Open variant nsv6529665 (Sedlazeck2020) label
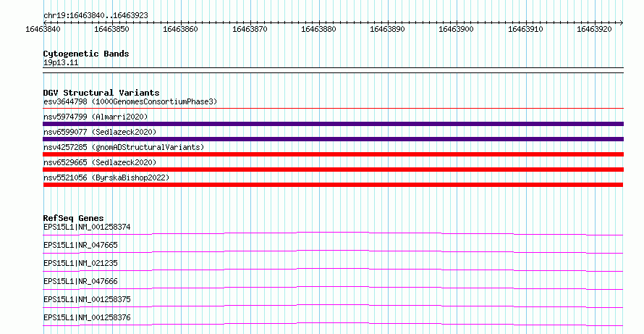Viewport: 644px width, 334px height. click(100, 162)
